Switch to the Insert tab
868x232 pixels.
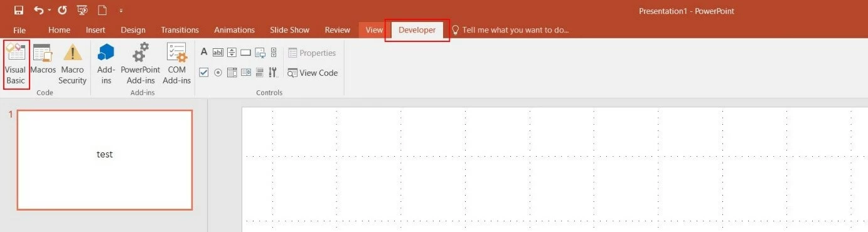coord(95,30)
